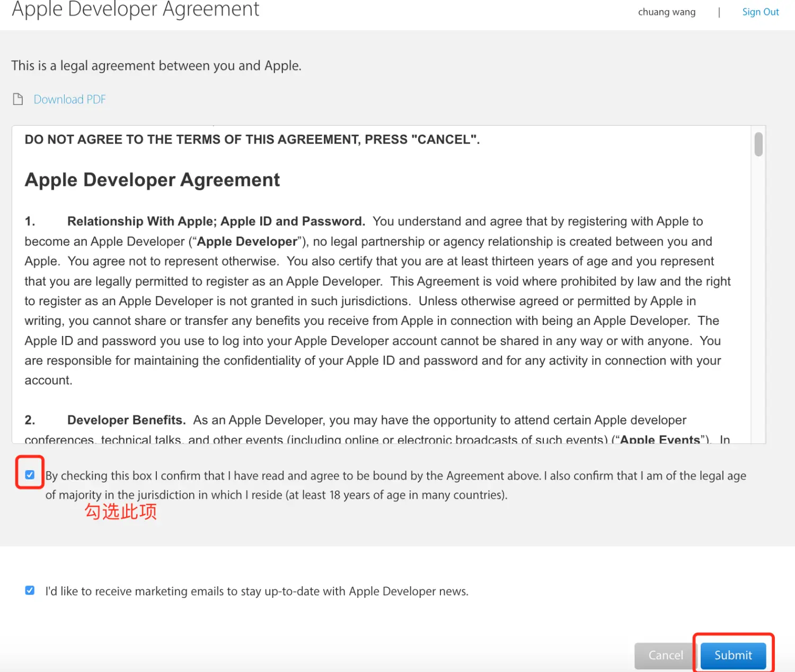Sign out via the Sign Out link
The height and width of the screenshot is (672, 795).
761,12
